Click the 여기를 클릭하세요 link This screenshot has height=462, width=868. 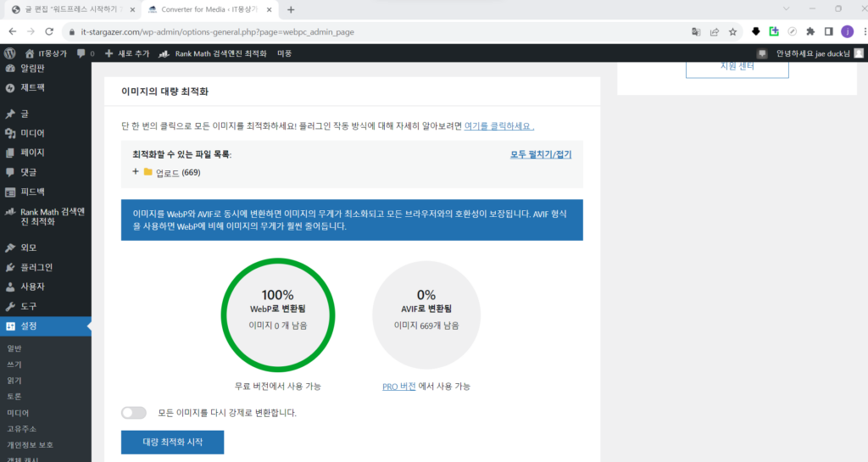498,126
